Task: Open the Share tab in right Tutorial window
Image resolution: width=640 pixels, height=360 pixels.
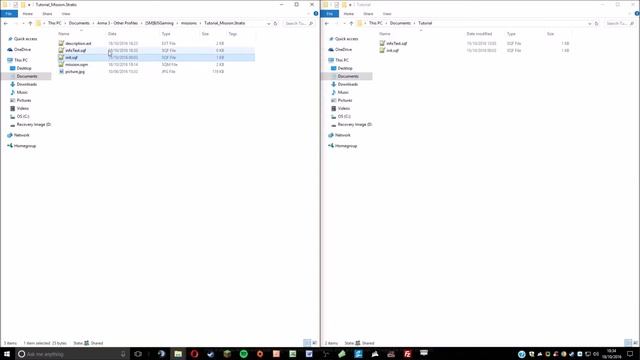Action: (368, 14)
